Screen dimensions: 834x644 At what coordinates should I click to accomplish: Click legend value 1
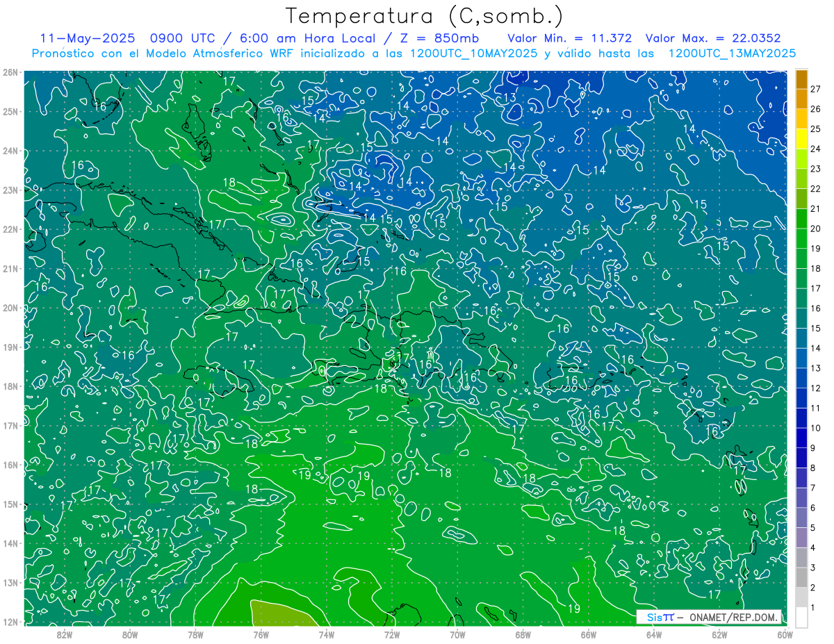[813, 608]
